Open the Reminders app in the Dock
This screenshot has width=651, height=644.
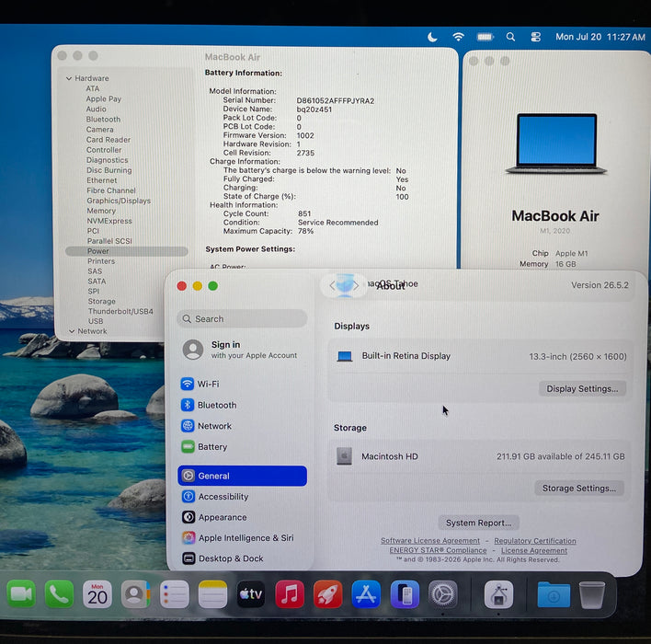pos(174,594)
